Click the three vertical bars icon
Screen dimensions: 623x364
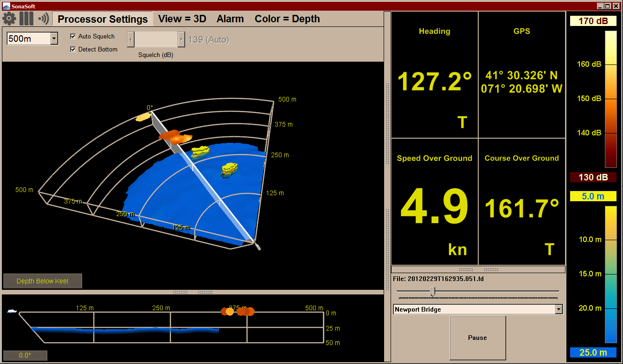point(26,19)
